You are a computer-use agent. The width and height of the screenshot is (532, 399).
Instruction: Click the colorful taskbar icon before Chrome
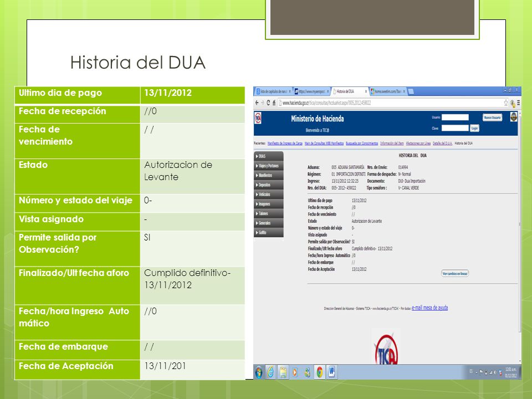coord(307,372)
